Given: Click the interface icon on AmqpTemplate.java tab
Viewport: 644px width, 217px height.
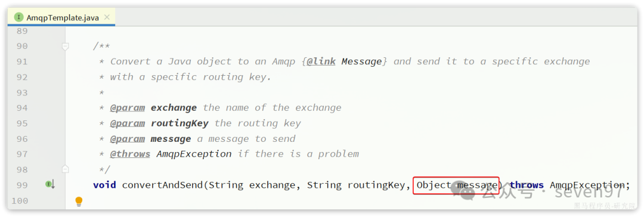Looking at the screenshot, I should point(18,17).
